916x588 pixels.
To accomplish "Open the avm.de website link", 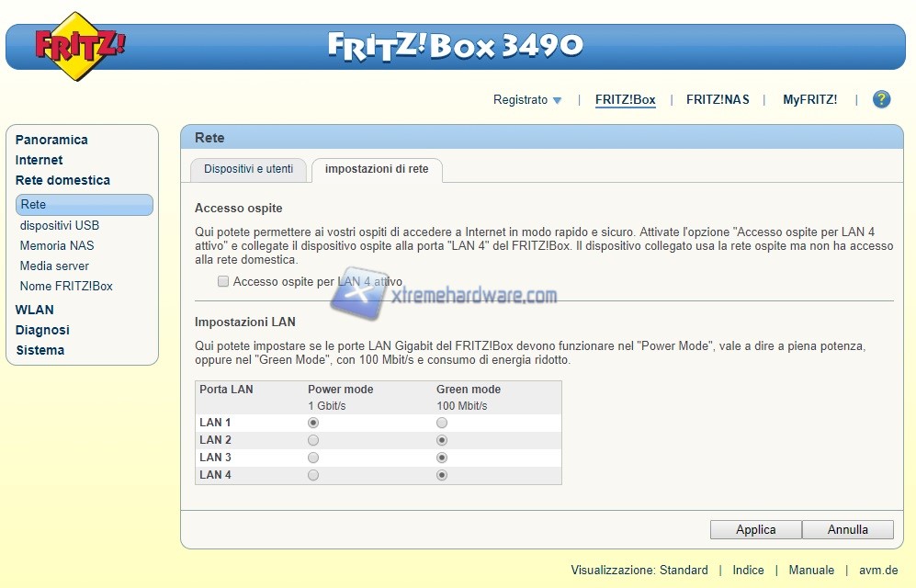I will (x=879, y=570).
